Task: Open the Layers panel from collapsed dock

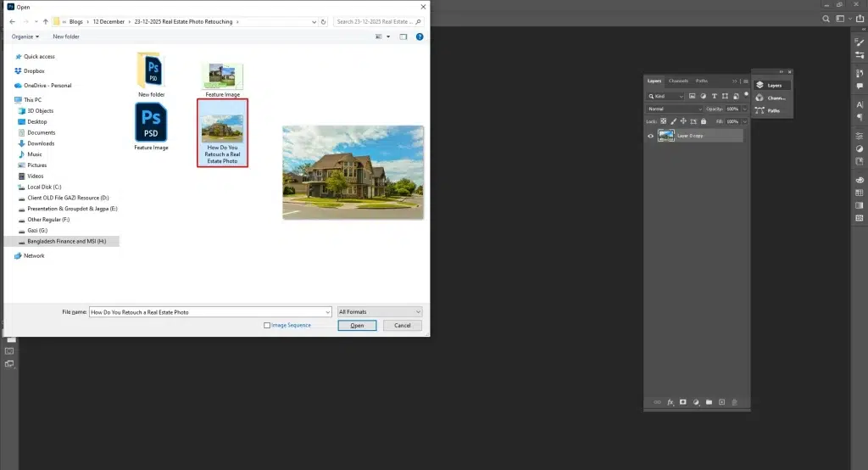Action: (772, 86)
